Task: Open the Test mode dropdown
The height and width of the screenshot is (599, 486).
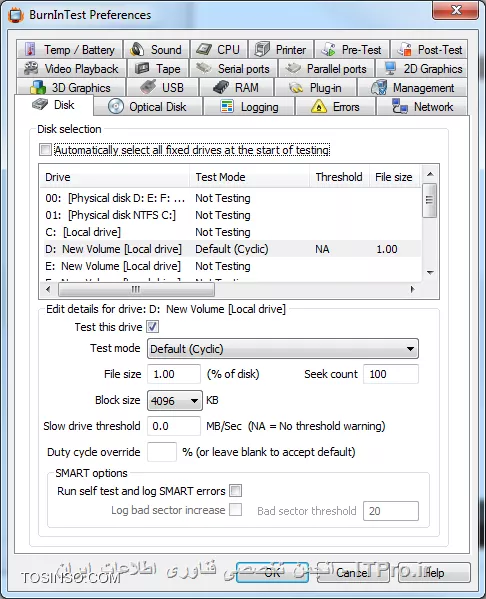Action: pyautogui.click(x=283, y=348)
